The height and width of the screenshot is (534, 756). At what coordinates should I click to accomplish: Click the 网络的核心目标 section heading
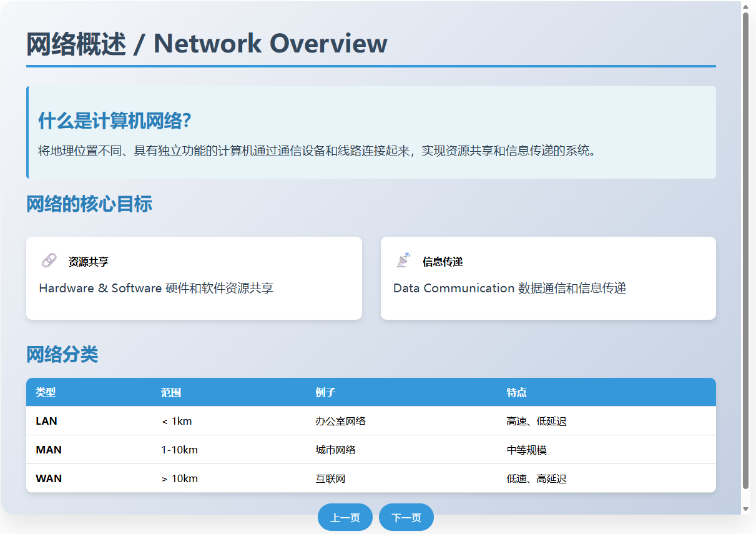pos(89,204)
